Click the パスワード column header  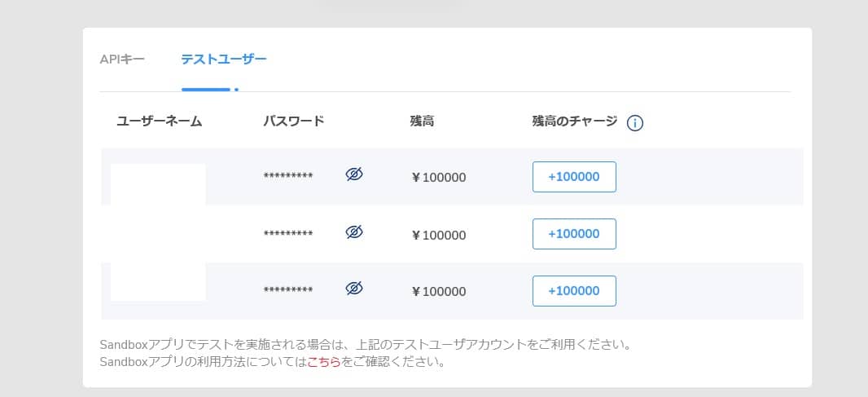(294, 121)
